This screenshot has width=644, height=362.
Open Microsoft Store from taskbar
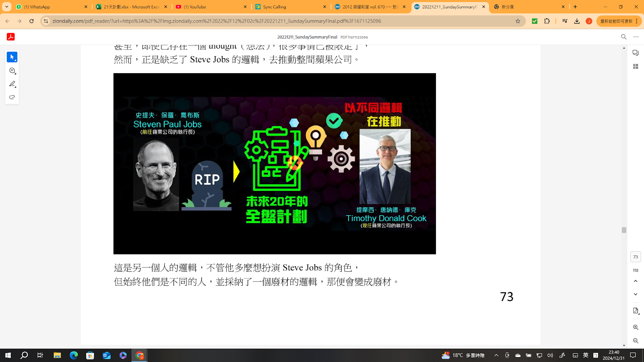pyautogui.click(x=90, y=355)
